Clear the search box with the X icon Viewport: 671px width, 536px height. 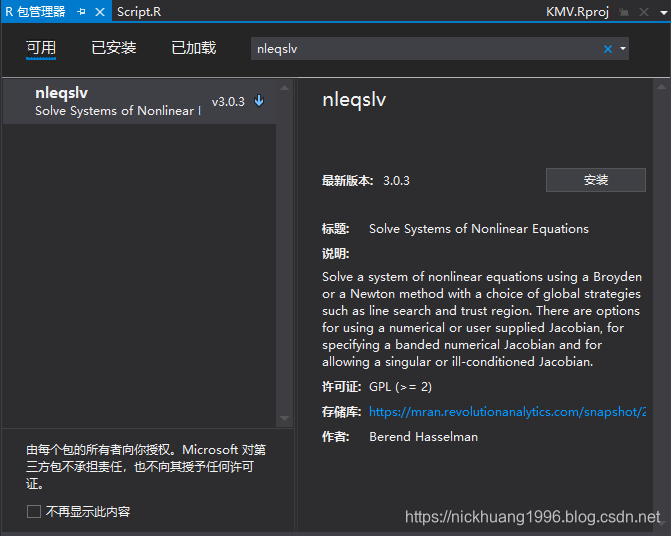pos(608,49)
